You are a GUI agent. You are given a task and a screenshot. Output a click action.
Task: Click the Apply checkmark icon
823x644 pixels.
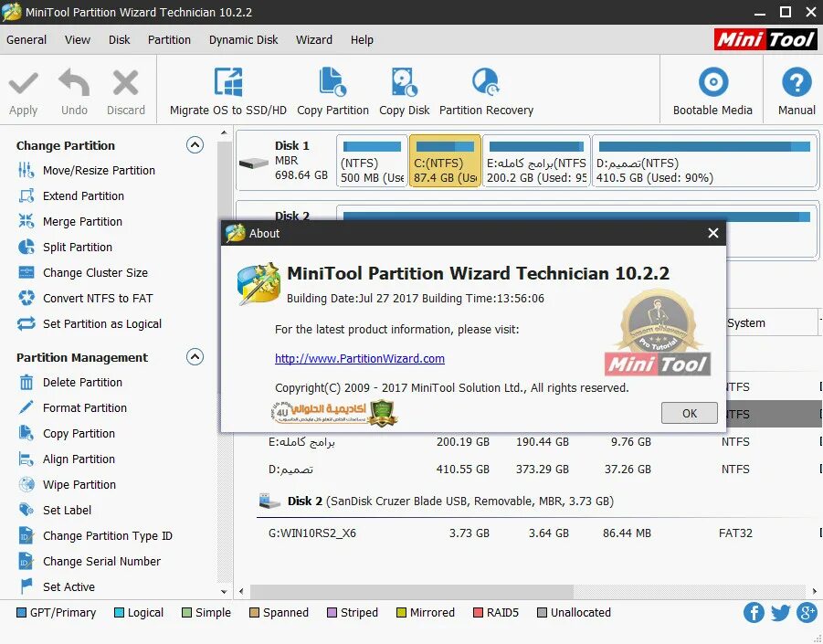click(23, 83)
